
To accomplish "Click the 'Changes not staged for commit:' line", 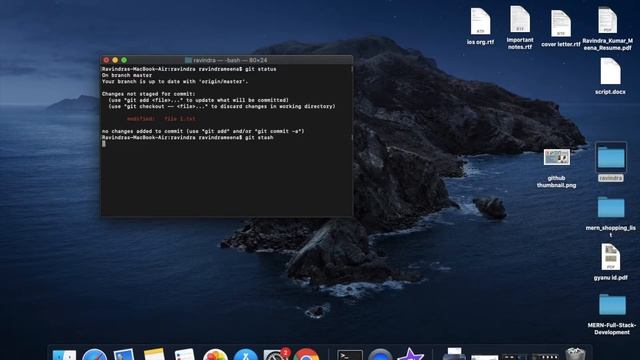I will click(x=149, y=94).
